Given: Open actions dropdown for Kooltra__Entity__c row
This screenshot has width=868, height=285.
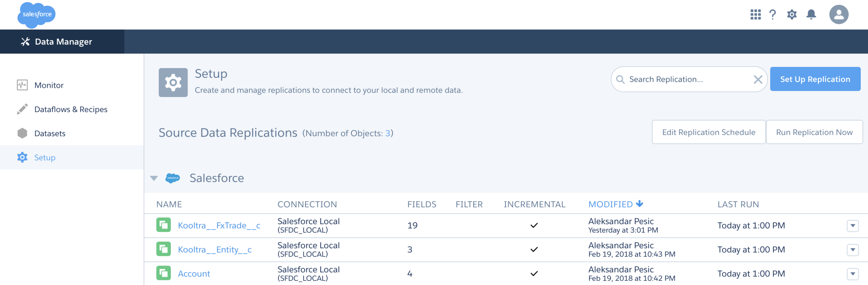Looking at the screenshot, I should (853, 250).
